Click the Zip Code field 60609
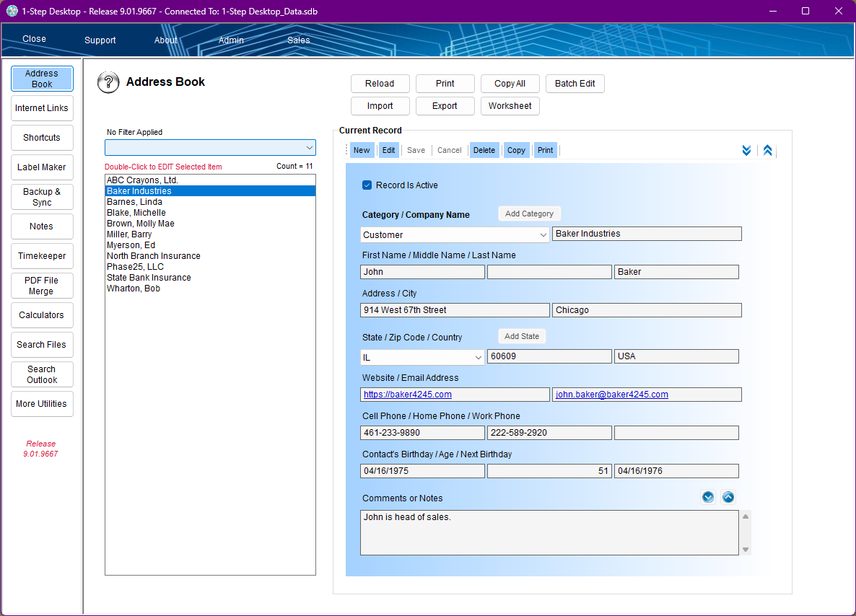 (549, 356)
